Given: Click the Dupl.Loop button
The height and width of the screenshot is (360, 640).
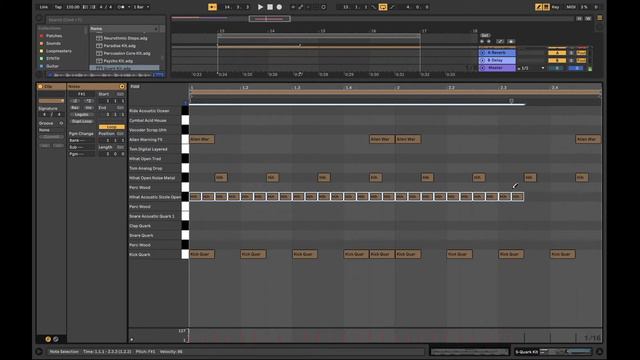Looking at the screenshot, I should pos(82,121).
